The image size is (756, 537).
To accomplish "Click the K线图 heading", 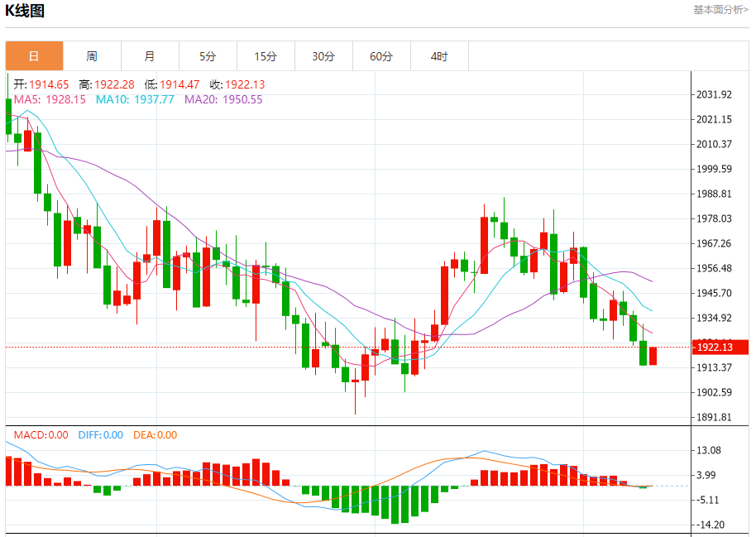I will (25, 11).
